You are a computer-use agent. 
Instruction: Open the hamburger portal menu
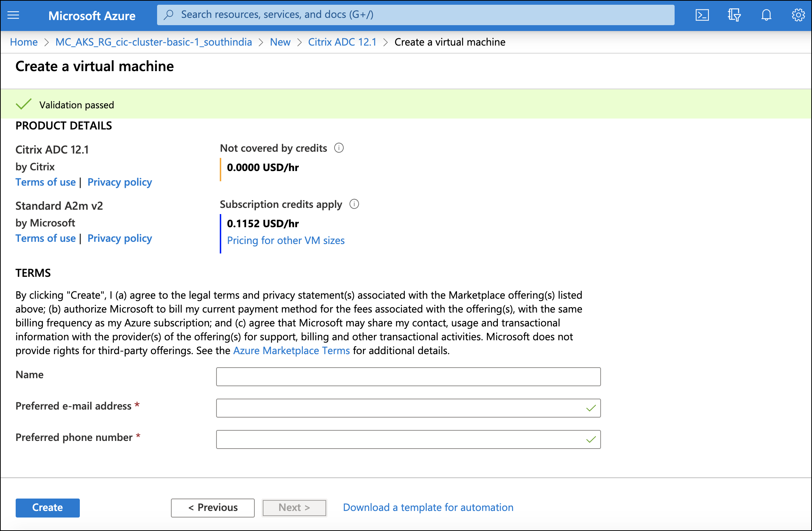13,15
